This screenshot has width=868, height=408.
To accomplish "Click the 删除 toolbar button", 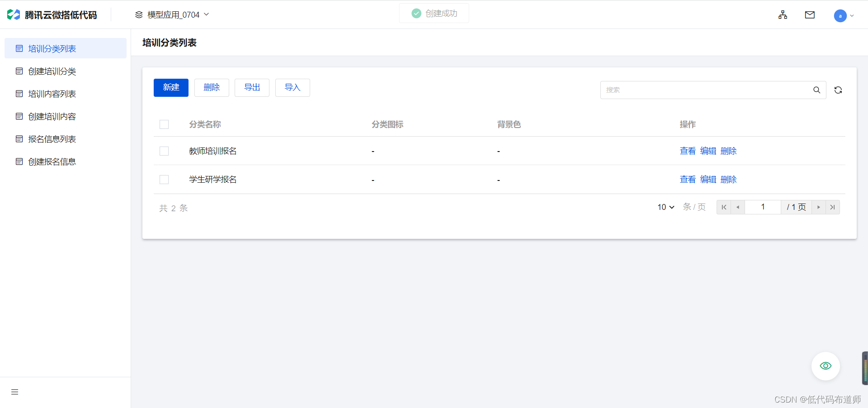I will 212,88.
